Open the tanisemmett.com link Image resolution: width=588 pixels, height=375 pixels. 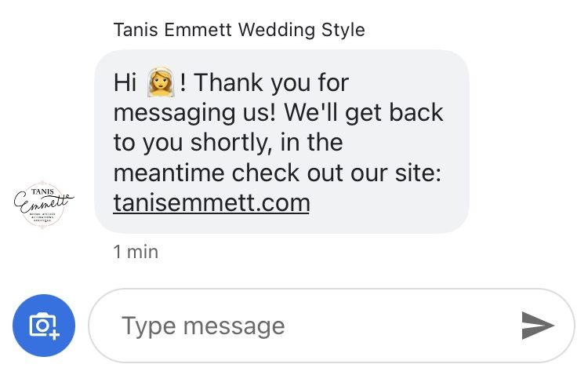tap(212, 202)
